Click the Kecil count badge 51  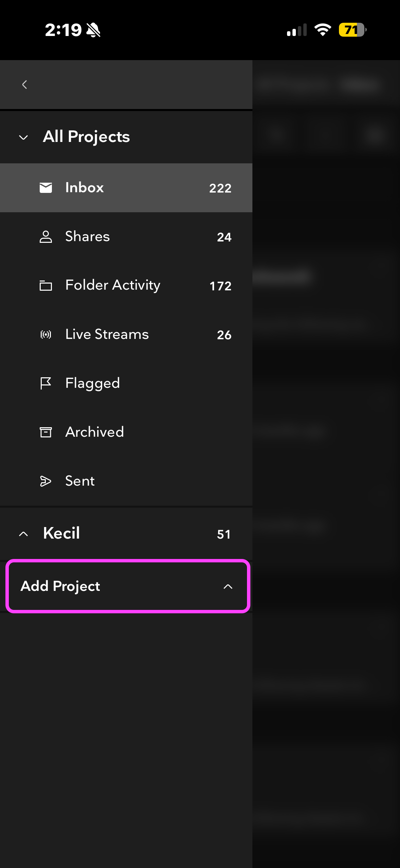click(224, 535)
